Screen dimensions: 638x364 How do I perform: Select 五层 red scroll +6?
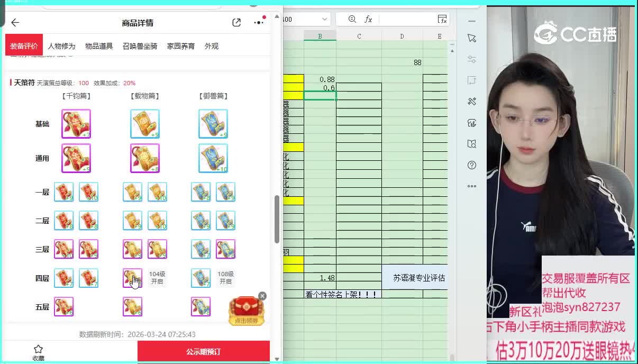[x=64, y=306]
